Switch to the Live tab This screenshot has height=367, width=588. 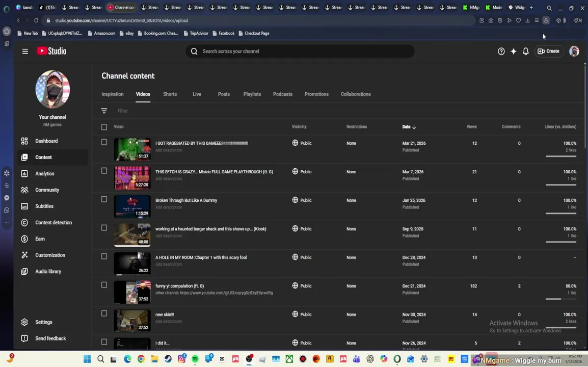[x=197, y=94]
